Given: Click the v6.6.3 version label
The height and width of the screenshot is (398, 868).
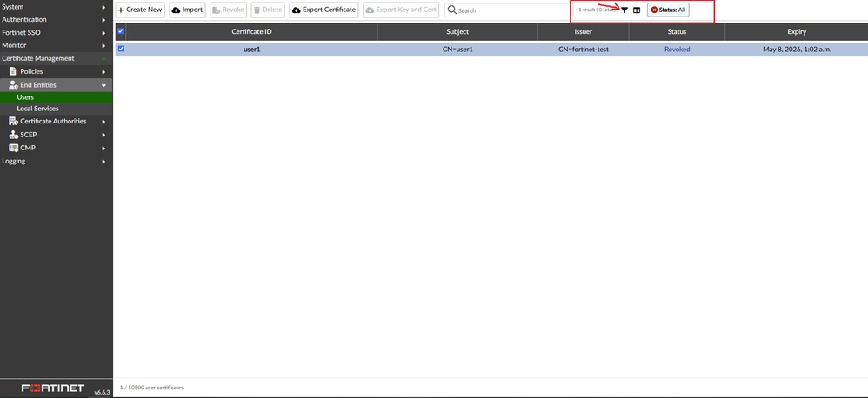Looking at the screenshot, I should click(x=102, y=392).
